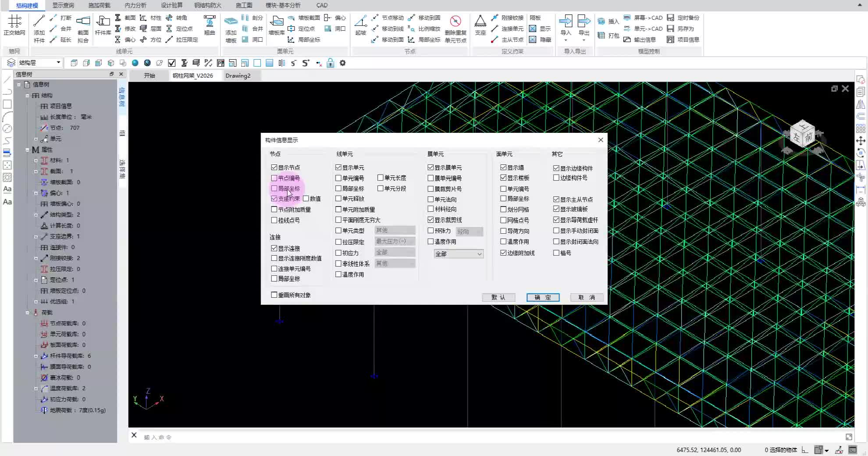Uncheck the 显示膜单元 checkbox
Screen dimensions: 868x456
click(x=431, y=167)
